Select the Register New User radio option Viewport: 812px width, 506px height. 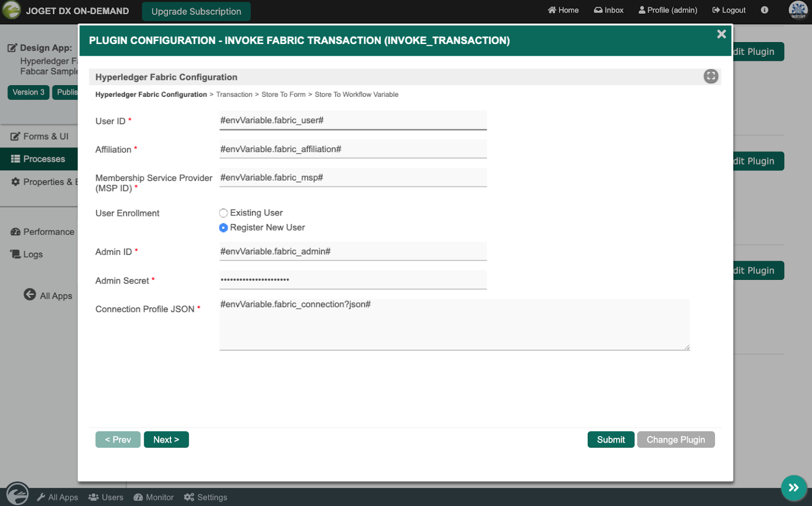223,228
